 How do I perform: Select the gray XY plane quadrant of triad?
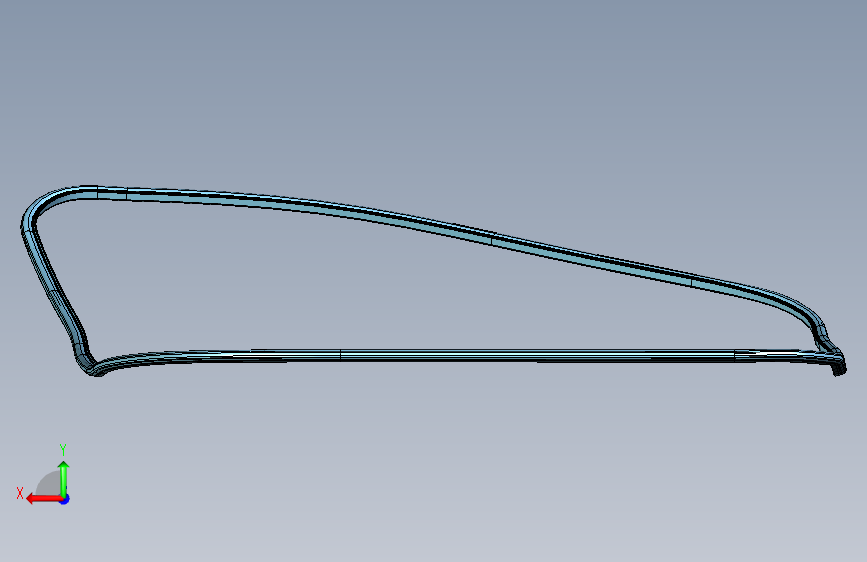(x=49, y=484)
